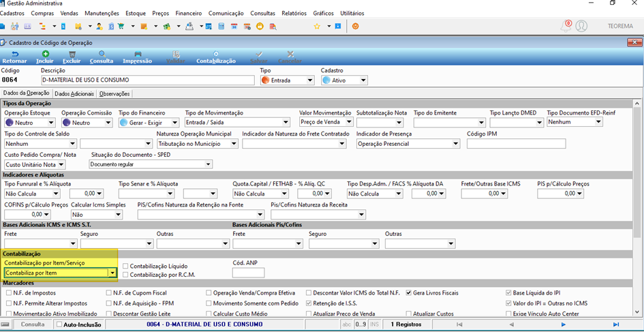Click the calendar with gear toolbar icon
Image resolution: width=644 pixels, height=332 pixels.
coord(247,27)
